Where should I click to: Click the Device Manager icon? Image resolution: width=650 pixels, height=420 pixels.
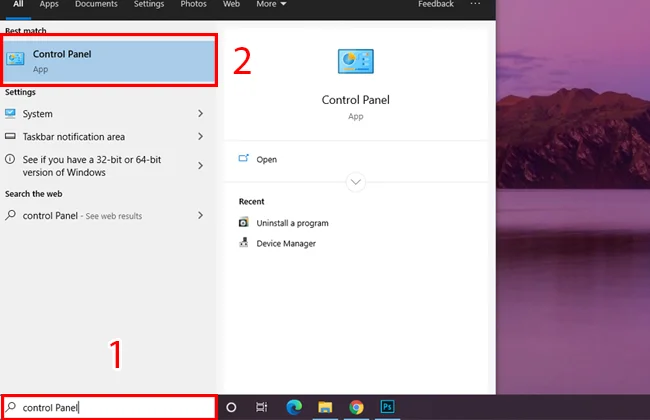244,242
